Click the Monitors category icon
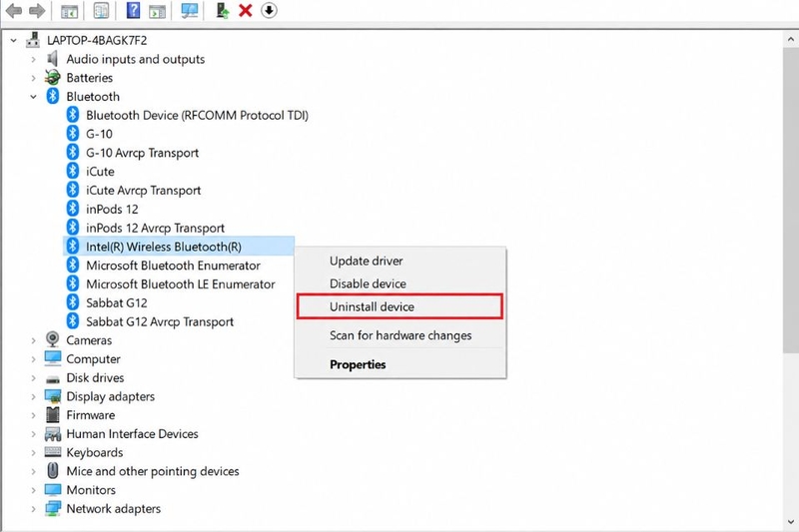This screenshot has height=532, width=799. click(x=53, y=490)
